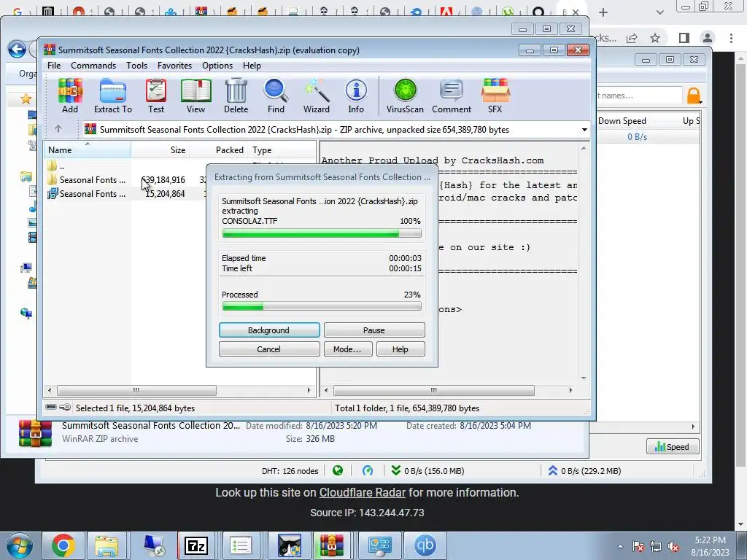Click qBittorrent green globe connection icon
Image resolution: width=747 pixels, height=560 pixels.
pyautogui.click(x=338, y=470)
